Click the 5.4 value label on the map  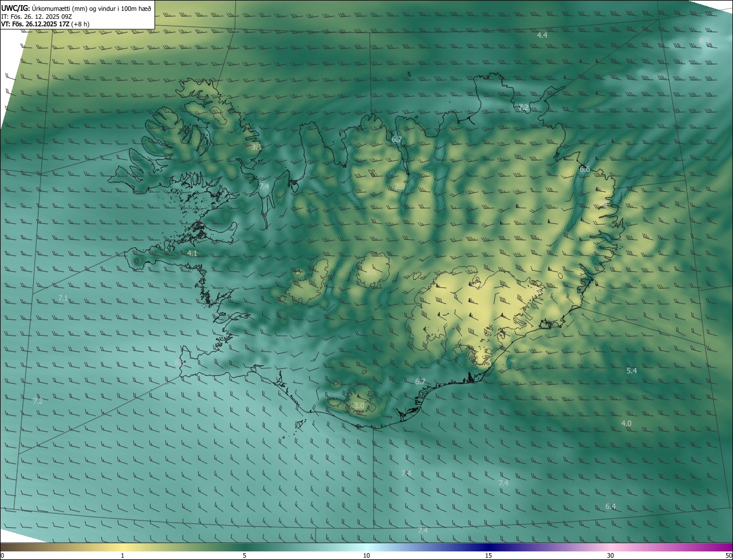tap(632, 371)
